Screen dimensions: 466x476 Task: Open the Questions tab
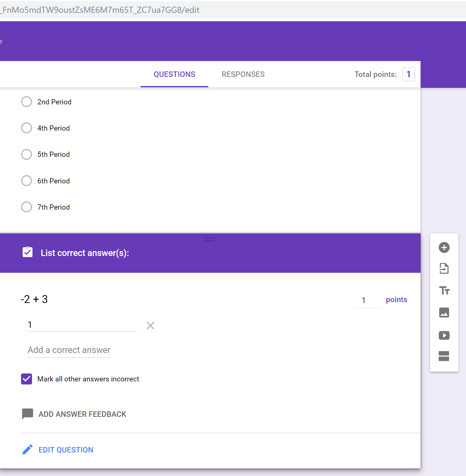(x=174, y=74)
